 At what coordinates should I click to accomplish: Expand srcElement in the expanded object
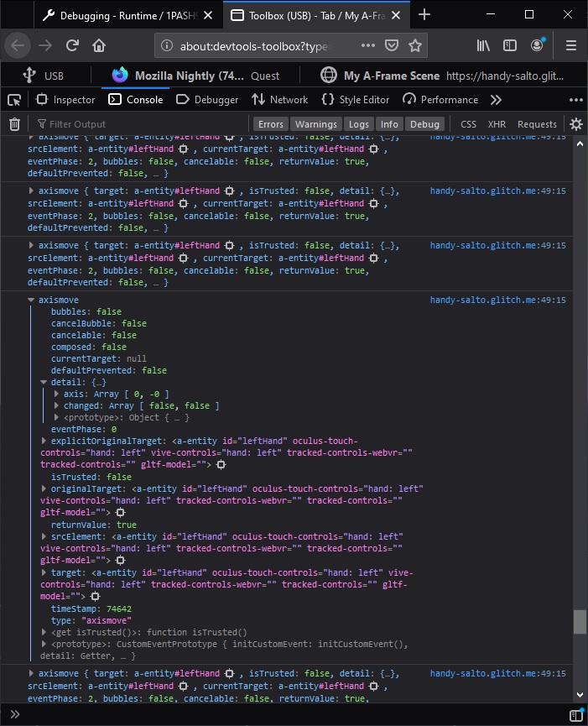point(44,536)
